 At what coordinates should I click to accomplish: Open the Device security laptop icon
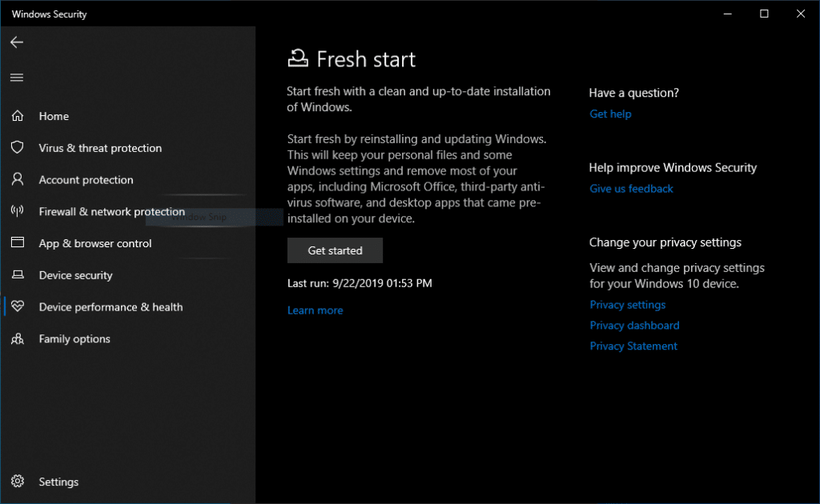click(x=17, y=275)
